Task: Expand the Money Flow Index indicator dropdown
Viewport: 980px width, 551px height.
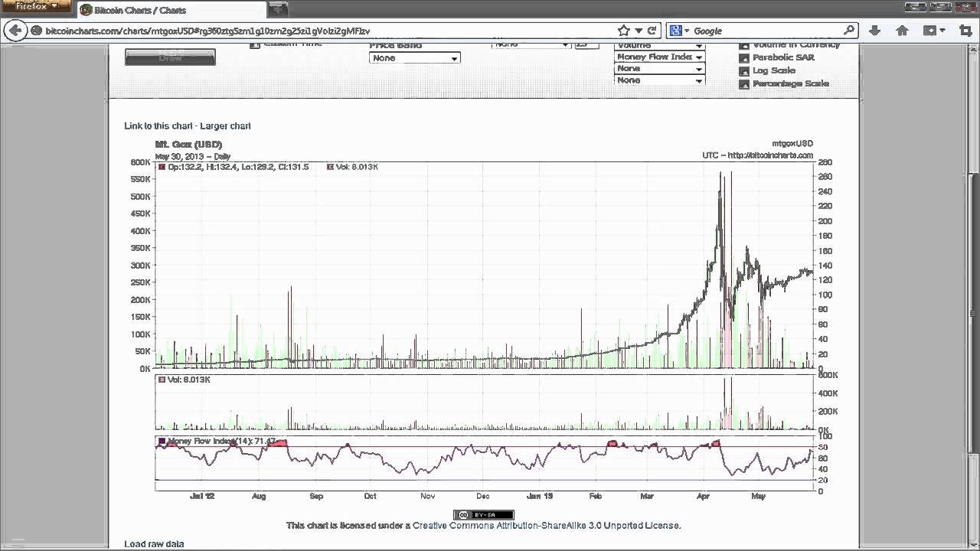Action: coord(659,57)
